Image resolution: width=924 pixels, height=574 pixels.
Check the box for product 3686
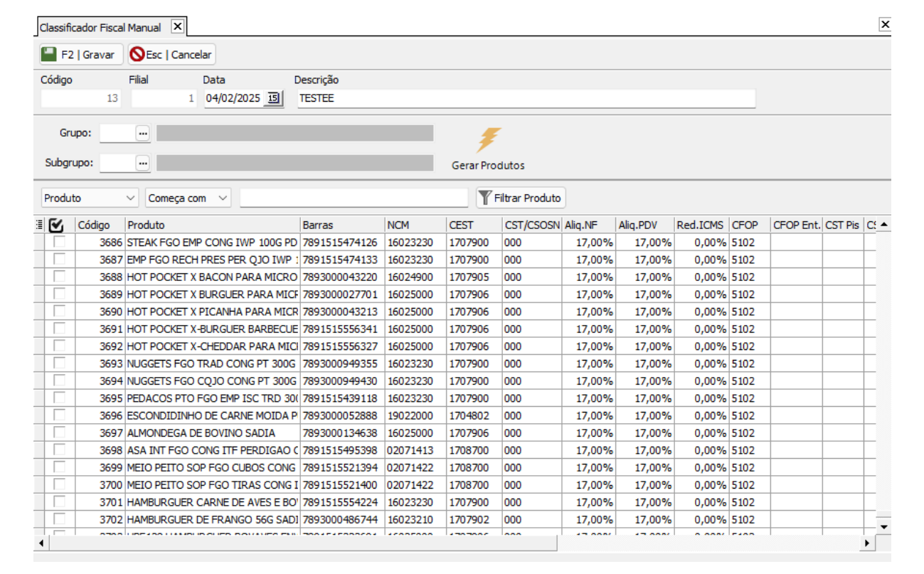[x=60, y=242]
